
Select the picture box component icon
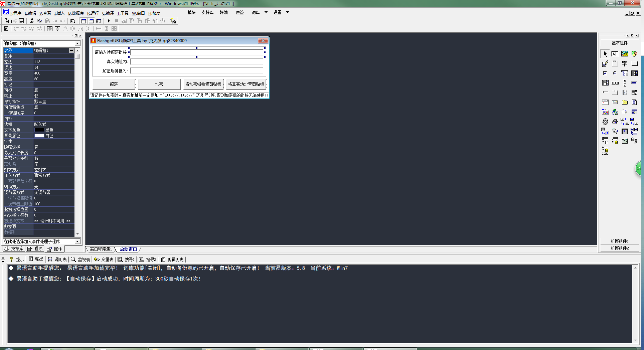coord(625,54)
